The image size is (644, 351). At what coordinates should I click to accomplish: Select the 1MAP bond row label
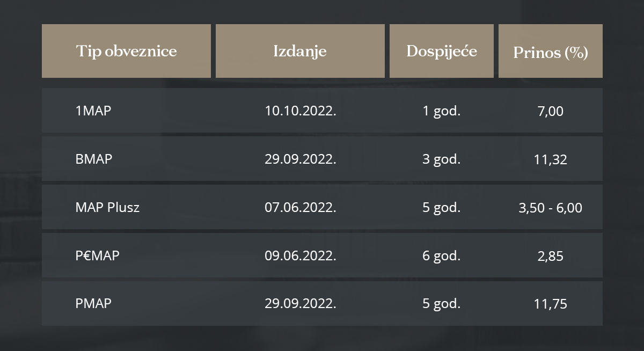click(93, 111)
